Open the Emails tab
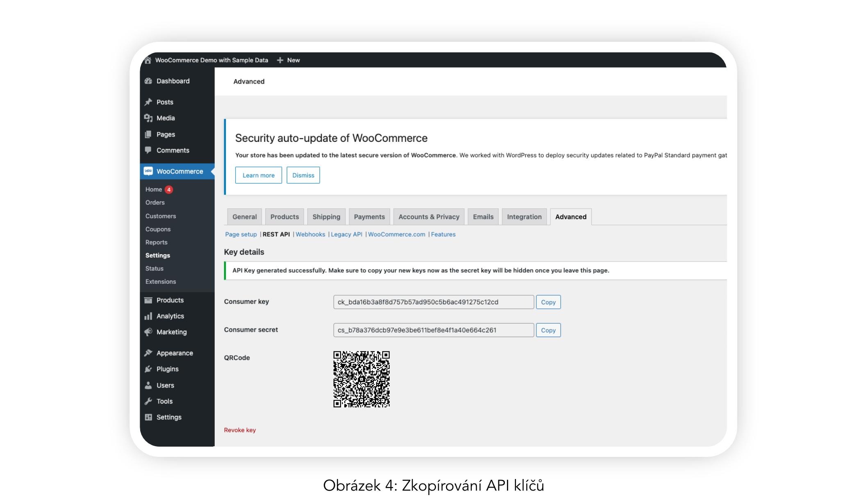The width and height of the screenshot is (868, 502). 483,217
